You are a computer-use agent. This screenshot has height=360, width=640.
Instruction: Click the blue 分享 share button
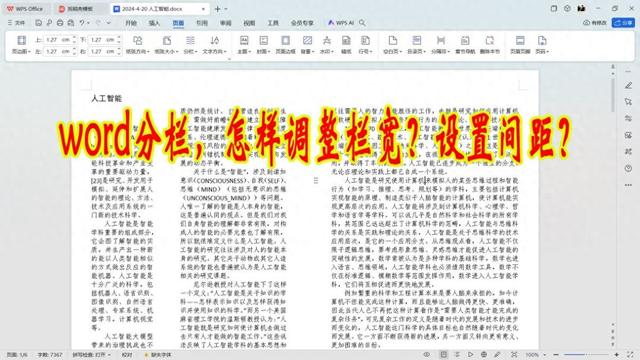(x=623, y=23)
